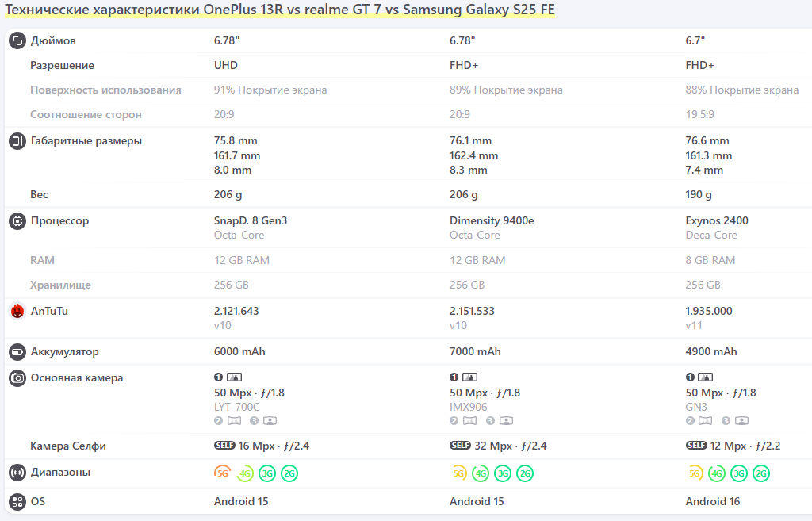Click the Вес row label
Viewport: 812px width, 521px height.
point(39,195)
